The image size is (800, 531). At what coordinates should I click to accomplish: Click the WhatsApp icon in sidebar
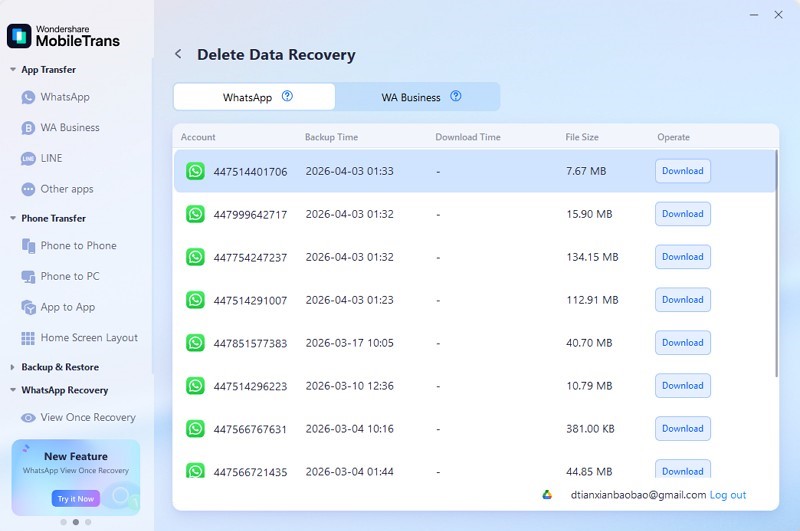[28, 98]
